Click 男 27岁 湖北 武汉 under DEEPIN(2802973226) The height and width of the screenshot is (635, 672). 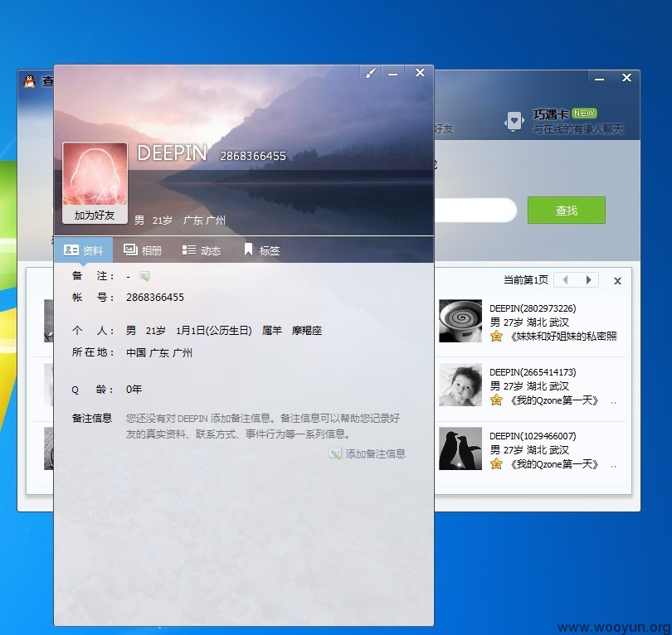[529, 322]
